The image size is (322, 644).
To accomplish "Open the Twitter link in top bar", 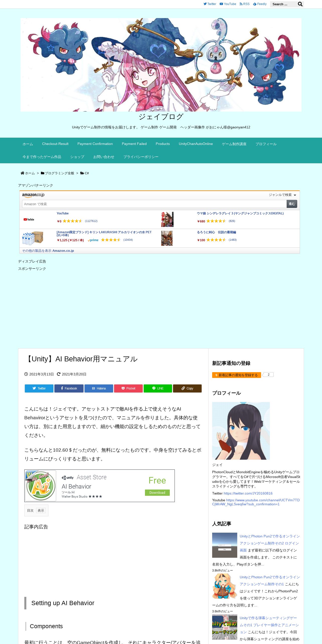I will 210,4.
